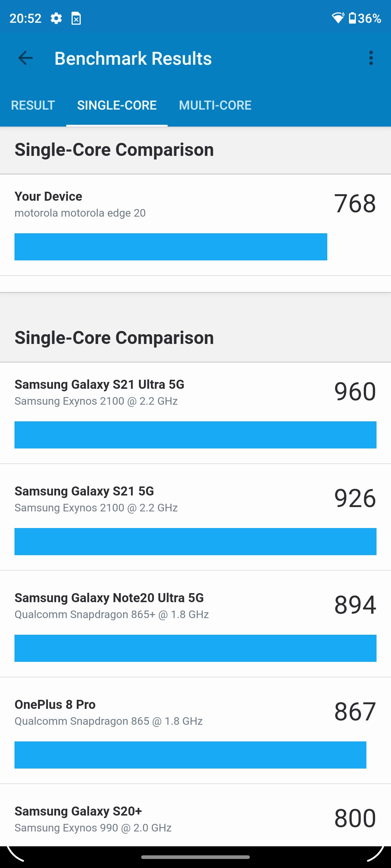Tap the battery status icon
The image size is (391, 868).
coord(352,18)
